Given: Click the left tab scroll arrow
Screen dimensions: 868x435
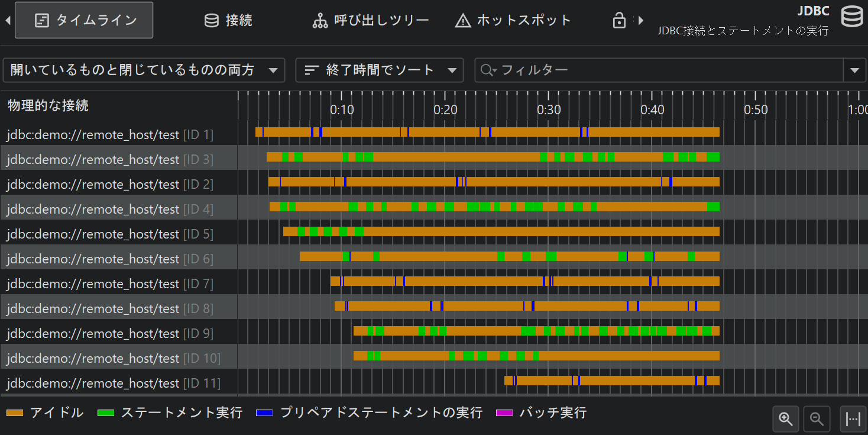Looking at the screenshot, I should pos(8,21).
